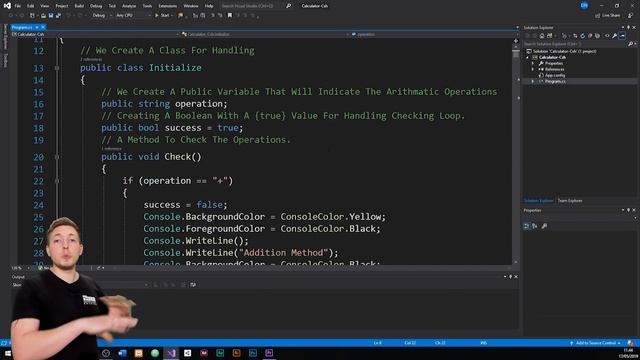Switch to the Team Explorer tab
Image resolution: width=640 pixels, height=360 pixels.
[570, 201]
